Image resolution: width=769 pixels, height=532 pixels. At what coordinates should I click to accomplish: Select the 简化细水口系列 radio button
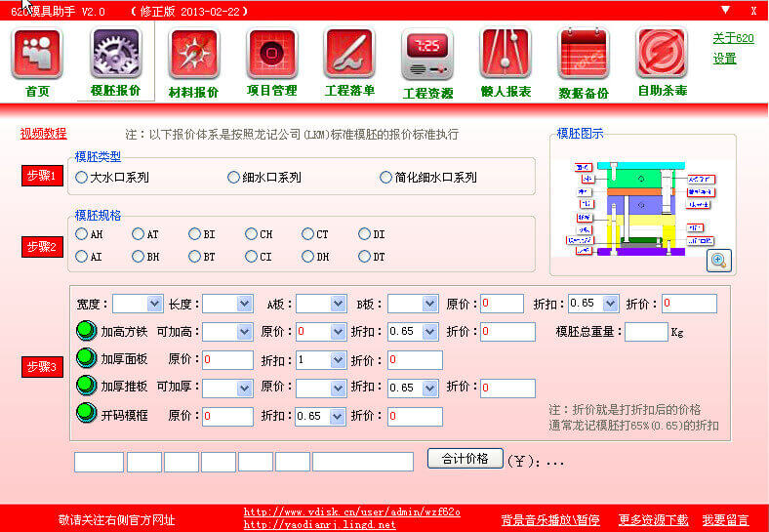tap(385, 178)
